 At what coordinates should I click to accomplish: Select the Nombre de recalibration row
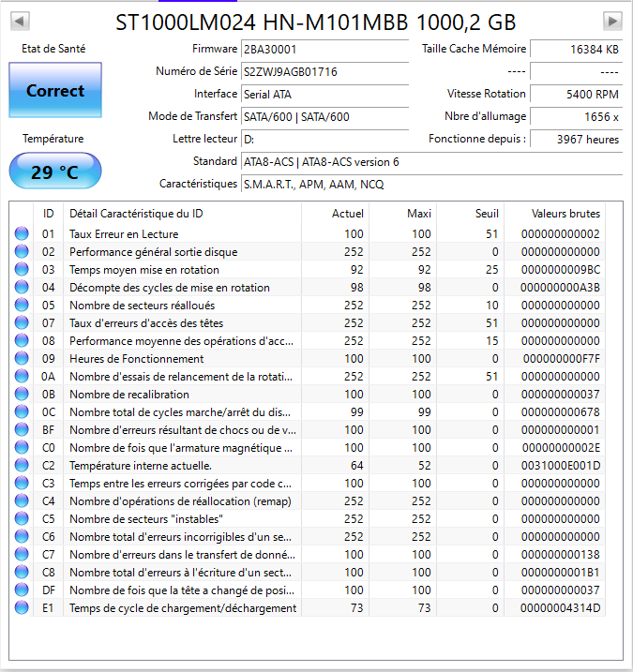point(307,394)
